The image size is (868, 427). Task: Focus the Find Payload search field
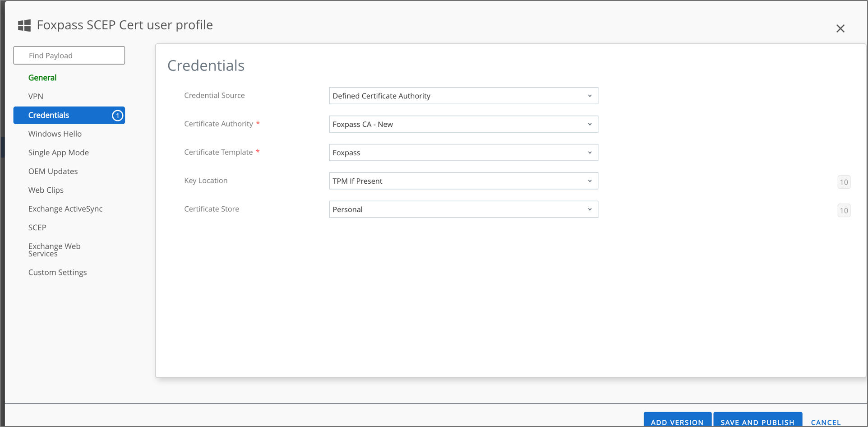tap(69, 56)
